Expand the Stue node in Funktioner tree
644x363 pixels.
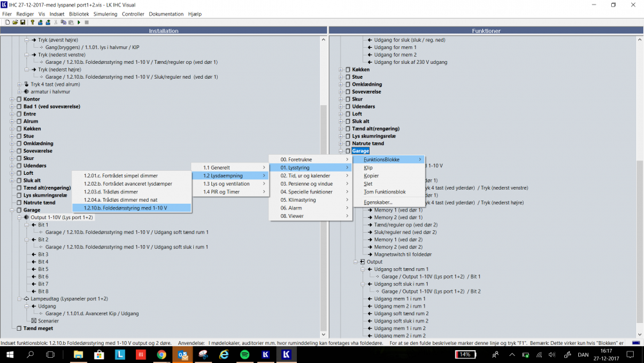[x=341, y=77]
